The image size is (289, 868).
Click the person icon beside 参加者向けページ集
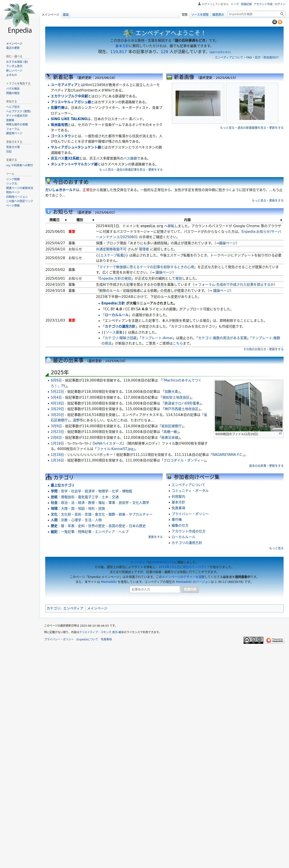tap(169, 477)
